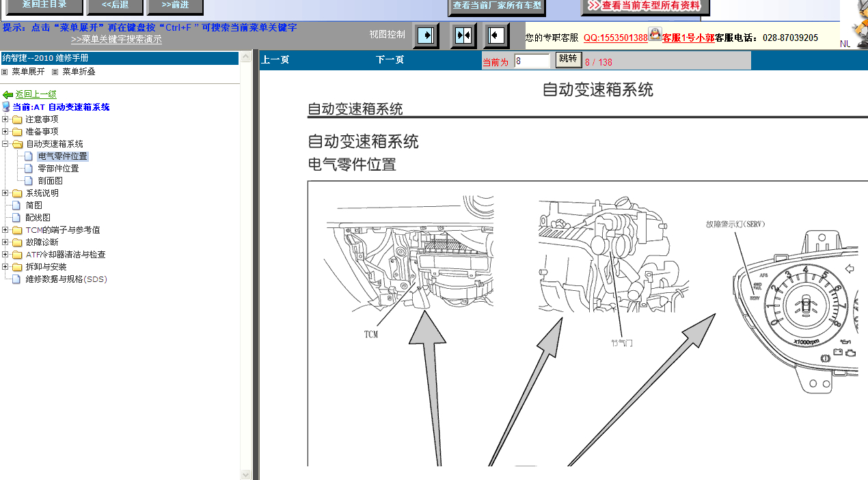
Task: Collapse the 自动变速箱系统 tree node
Action: (5, 144)
